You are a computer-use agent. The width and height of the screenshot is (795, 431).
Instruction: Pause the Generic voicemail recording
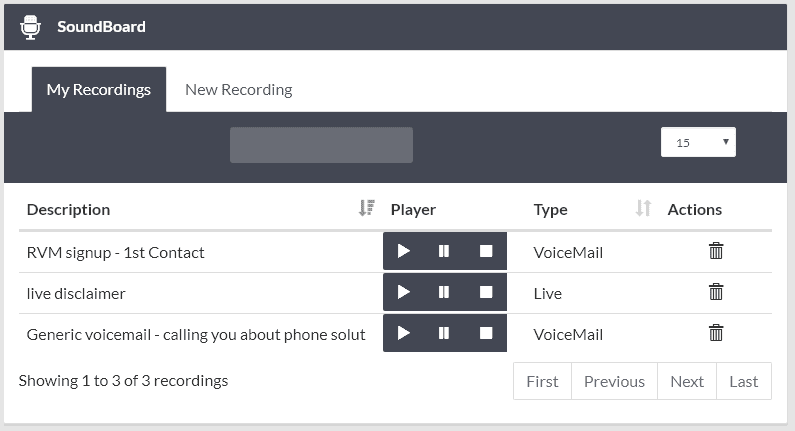tap(444, 333)
